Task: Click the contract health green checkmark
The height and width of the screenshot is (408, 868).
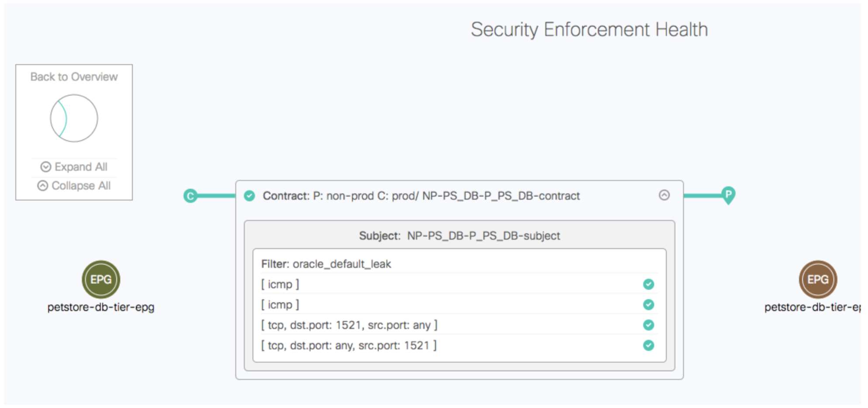Action: 249,196
